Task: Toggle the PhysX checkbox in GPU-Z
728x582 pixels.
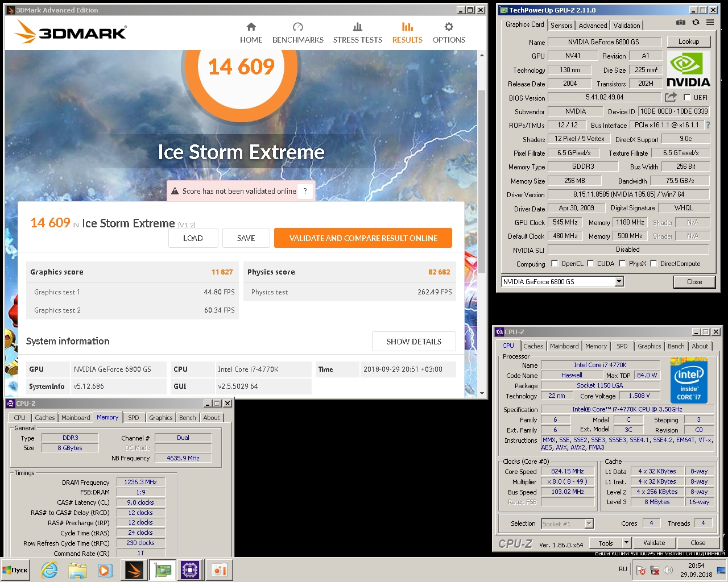Action: click(622, 263)
